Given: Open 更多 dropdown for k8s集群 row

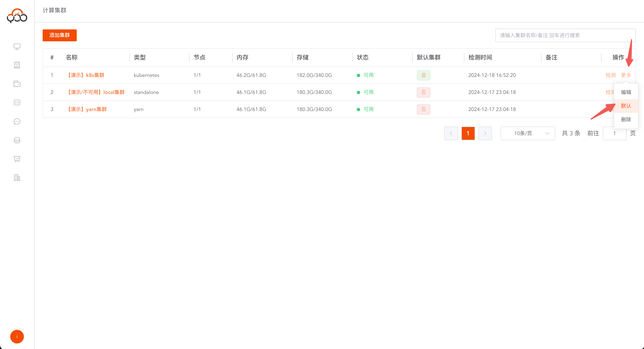Looking at the screenshot, I should (x=626, y=75).
